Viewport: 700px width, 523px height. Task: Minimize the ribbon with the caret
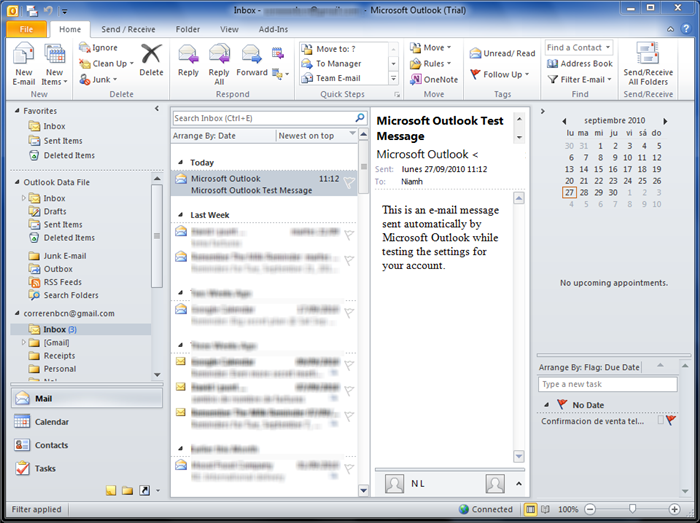(x=671, y=29)
